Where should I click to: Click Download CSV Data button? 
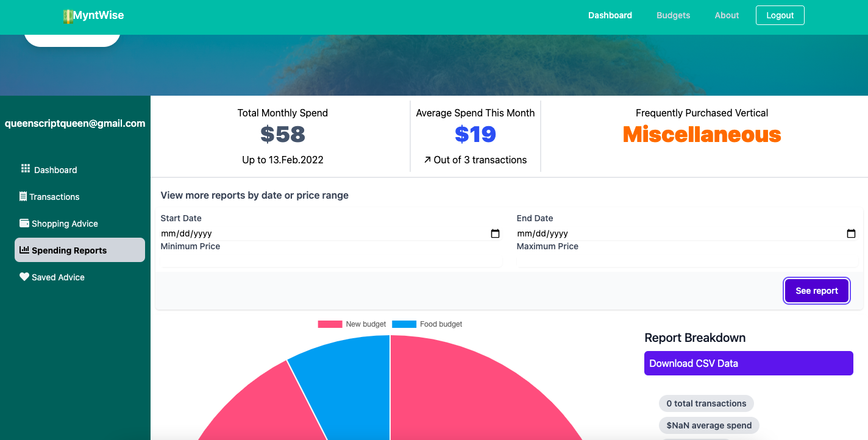coord(749,363)
